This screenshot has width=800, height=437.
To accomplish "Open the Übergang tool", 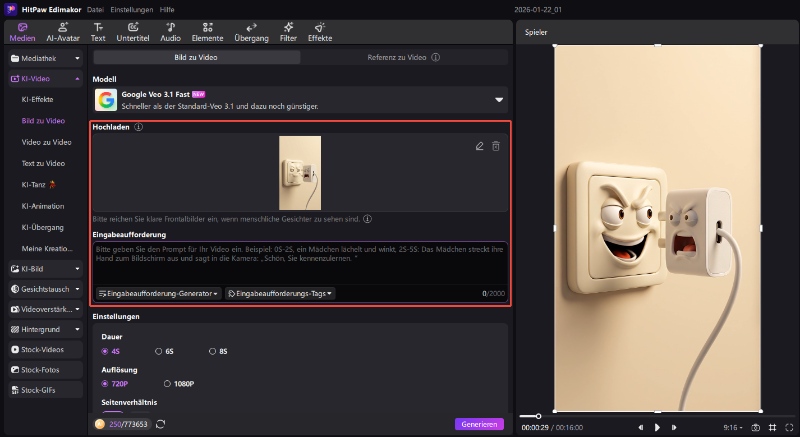I will pyautogui.click(x=251, y=32).
